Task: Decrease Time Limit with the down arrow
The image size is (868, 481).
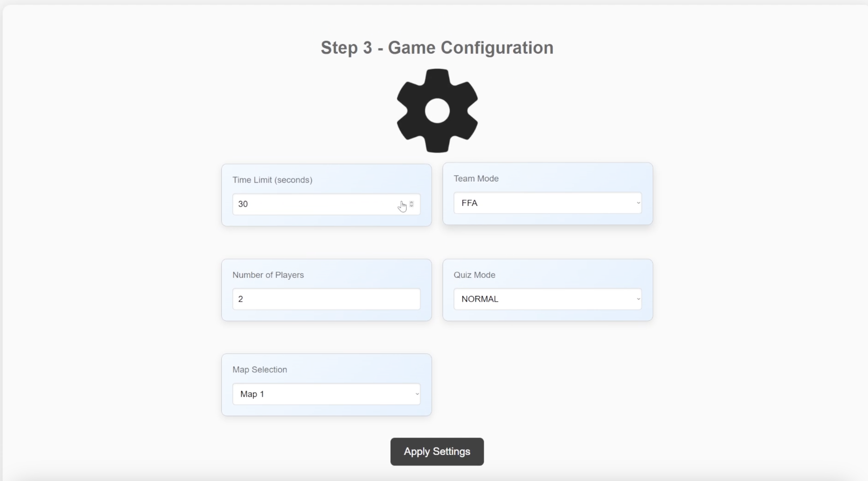Action: tap(411, 206)
